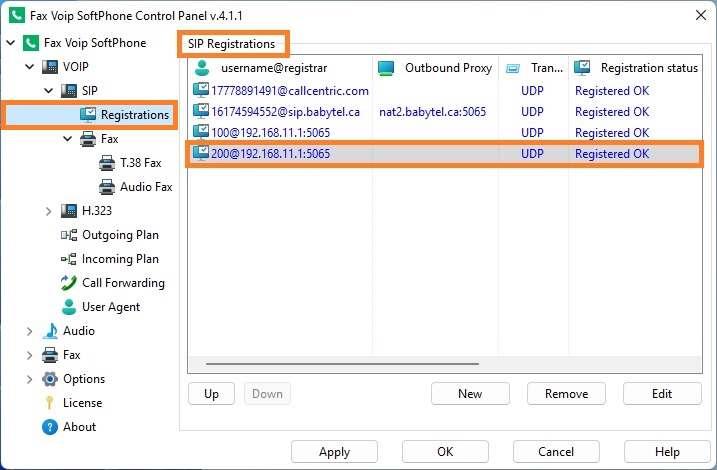The width and height of the screenshot is (717, 470).
Task: Click the Outgoing Plan icon
Action: tap(69, 235)
